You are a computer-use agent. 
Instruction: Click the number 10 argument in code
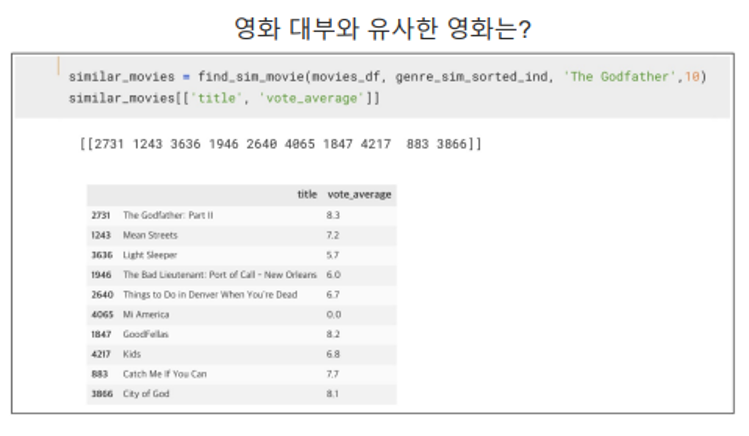(x=692, y=76)
